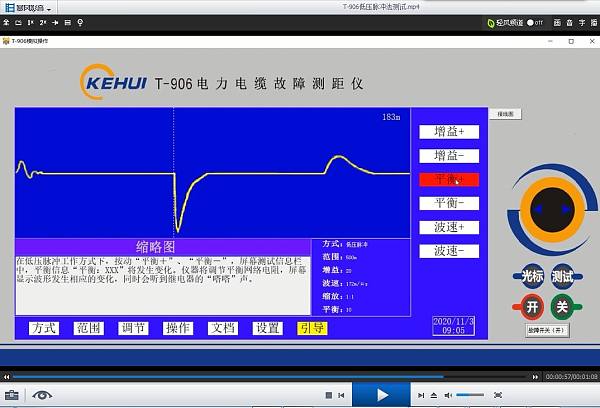Click the next track button
600x408 pixels.
[x=421, y=395]
